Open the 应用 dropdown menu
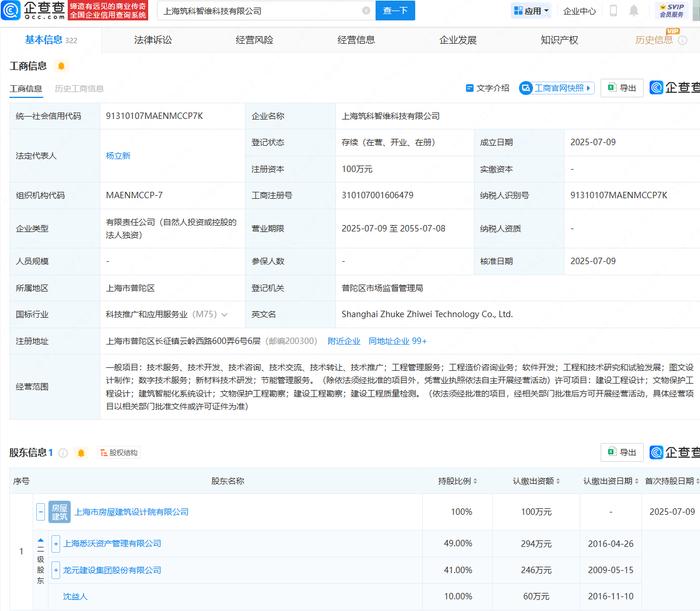Screen dimensions: 700x611 tap(531, 11)
